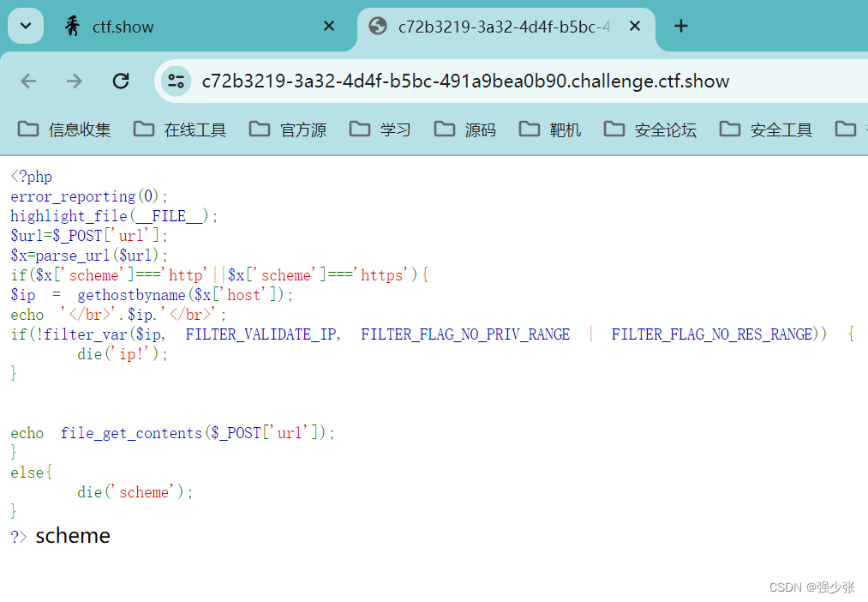
Task: Click the address bar URL text
Action: (x=465, y=81)
